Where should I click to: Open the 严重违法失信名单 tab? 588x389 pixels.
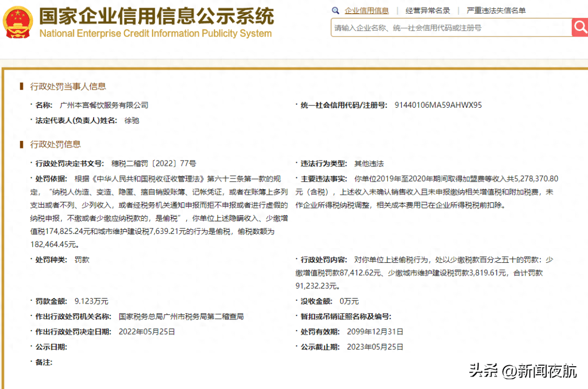pyautogui.click(x=496, y=10)
